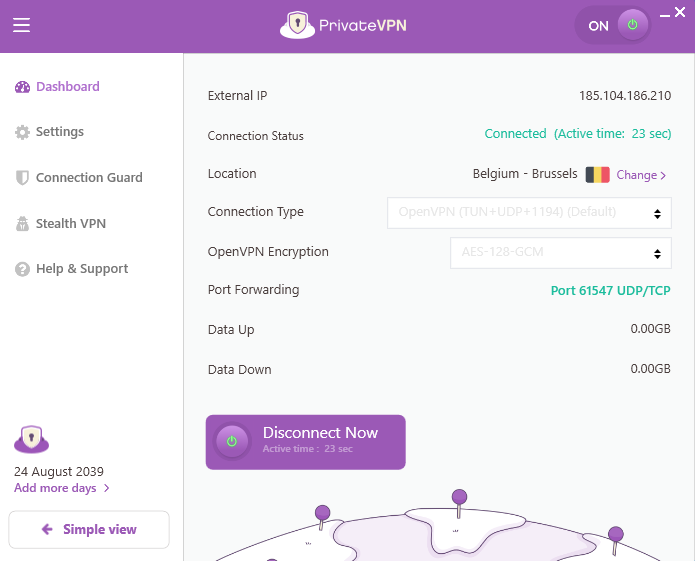
Task: Click the Disconnect Now button
Action: pyautogui.click(x=305, y=442)
